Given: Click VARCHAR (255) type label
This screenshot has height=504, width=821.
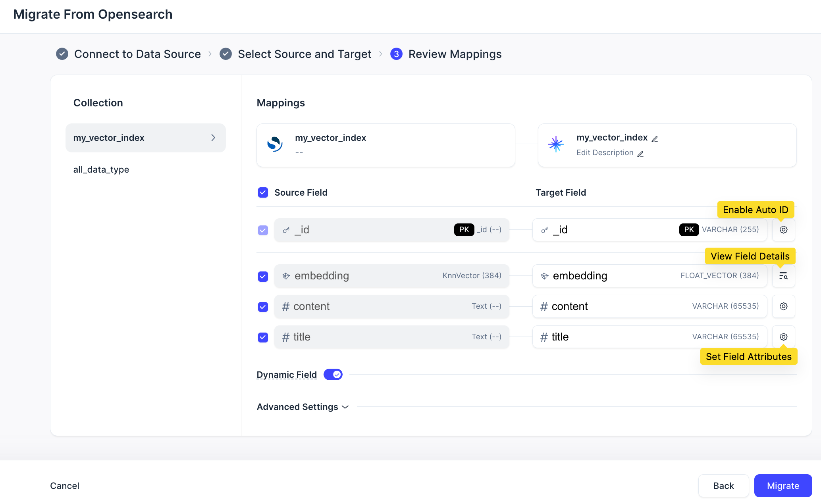Looking at the screenshot, I should pyautogui.click(x=730, y=230).
